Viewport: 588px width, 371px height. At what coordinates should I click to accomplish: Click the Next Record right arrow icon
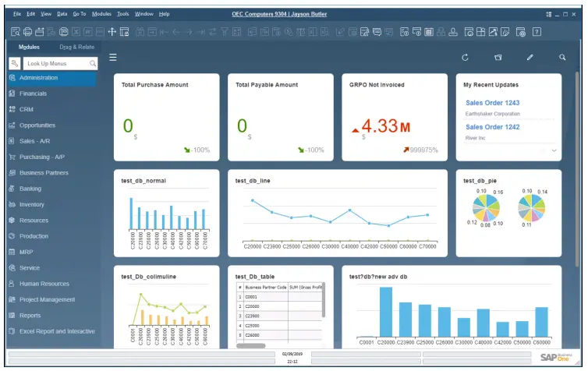click(x=189, y=32)
